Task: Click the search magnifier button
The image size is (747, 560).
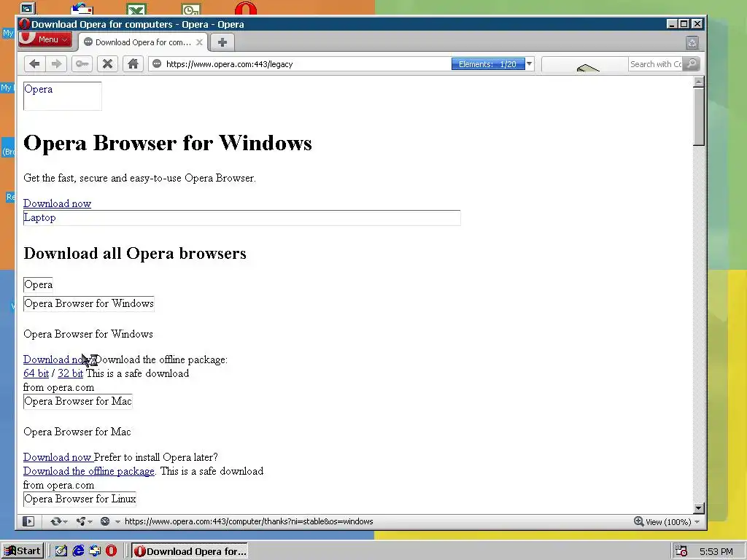Action: (692, 64)
